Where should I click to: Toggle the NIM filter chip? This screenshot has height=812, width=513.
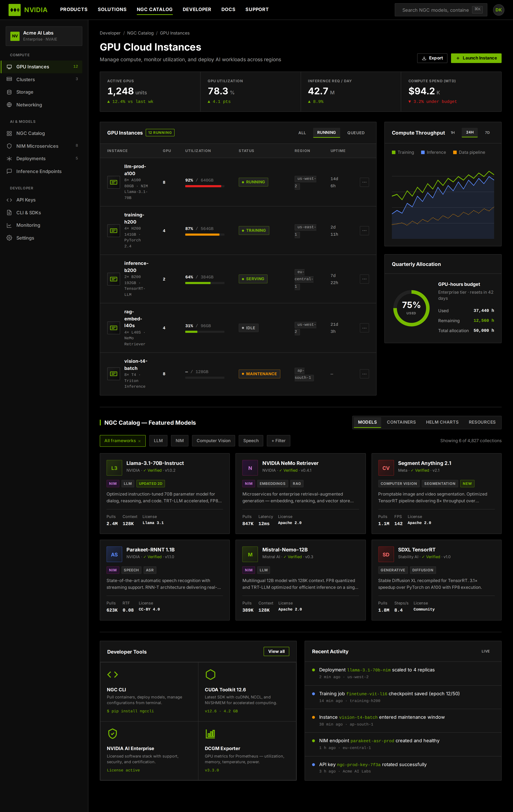tap(180, 441)
